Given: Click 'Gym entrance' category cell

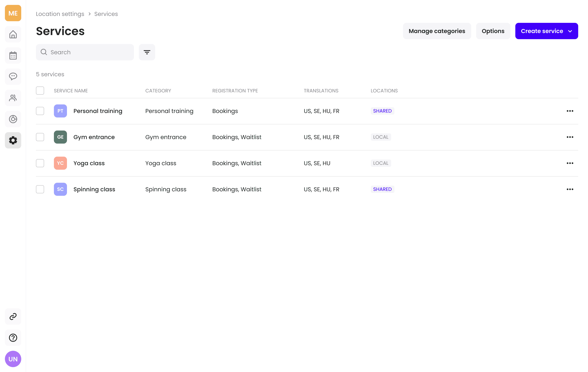Looking at the screenshot, I should click(166, 137).
